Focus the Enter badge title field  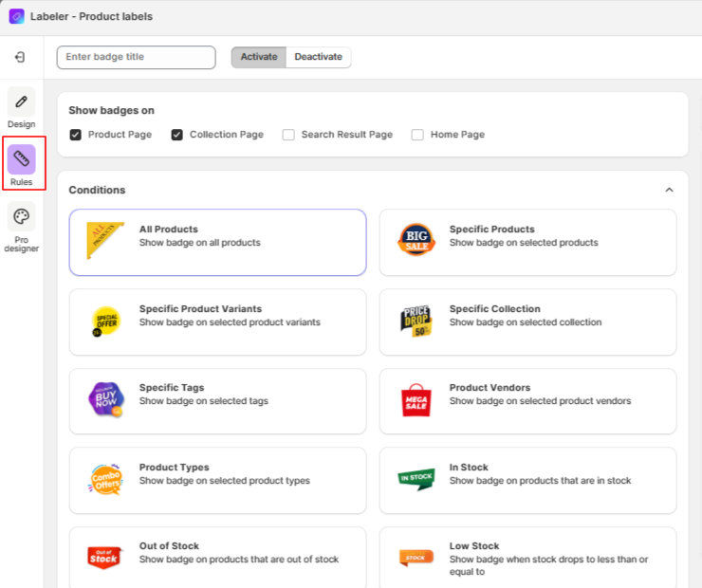click(x=136, y=57)
